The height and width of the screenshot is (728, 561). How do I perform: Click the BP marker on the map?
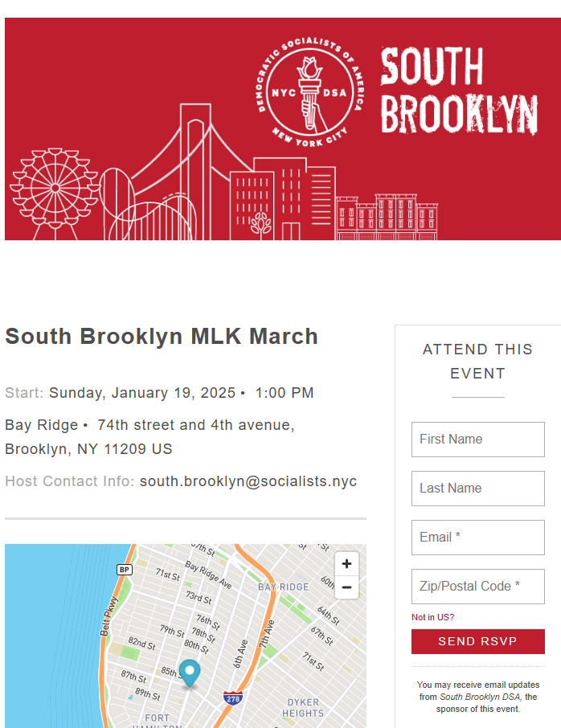point(124,569)
